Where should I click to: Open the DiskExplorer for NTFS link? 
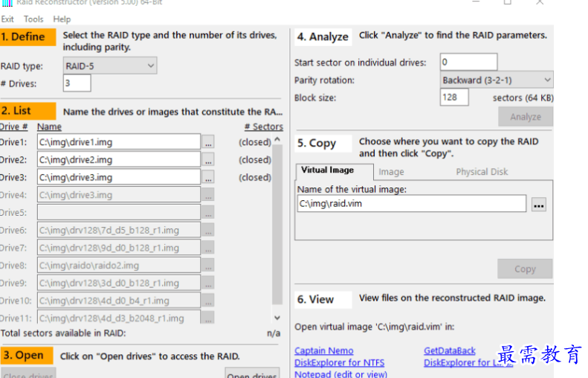340,362
